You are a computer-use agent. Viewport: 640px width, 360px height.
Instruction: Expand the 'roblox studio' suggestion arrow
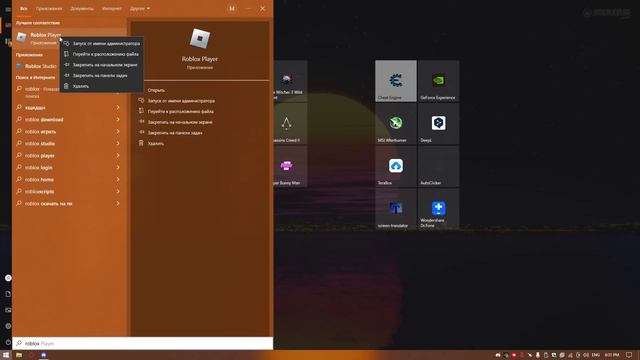(x=118, y=143)
